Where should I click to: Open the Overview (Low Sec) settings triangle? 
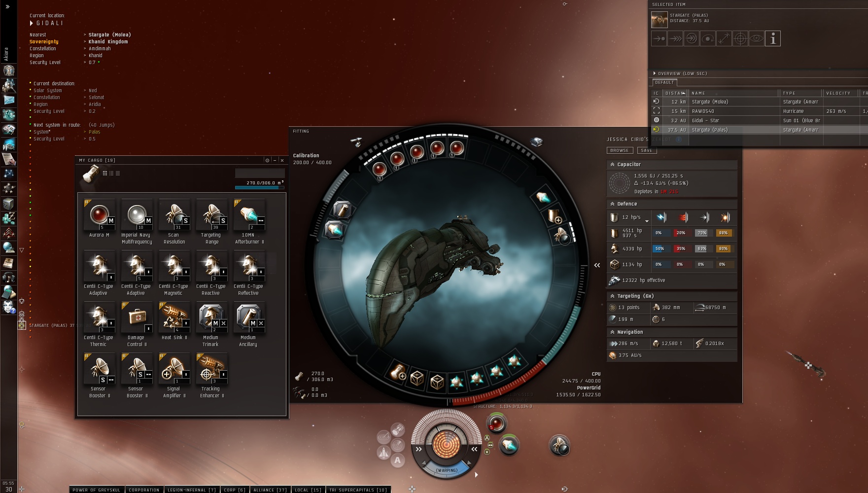coord(655,73)
